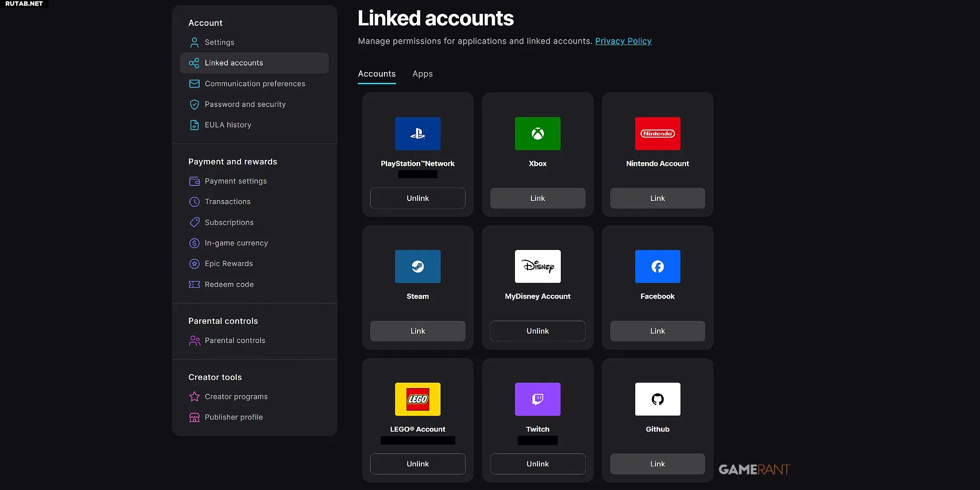Click the Transactions clock icon
The image size is (980, 490).
coord(194,202)
